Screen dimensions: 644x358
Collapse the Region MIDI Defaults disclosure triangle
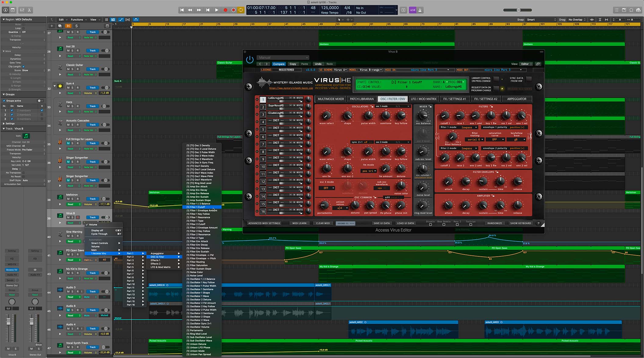[4, 19]
